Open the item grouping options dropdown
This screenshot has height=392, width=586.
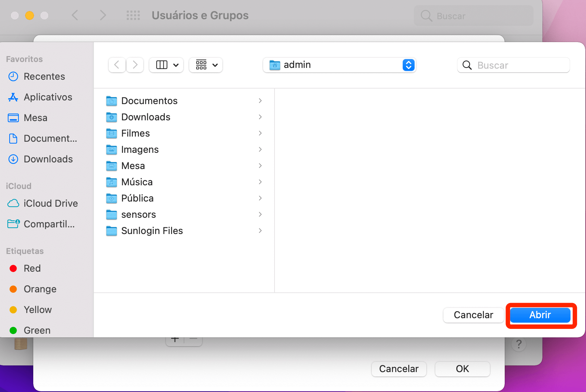pos(206,65)
